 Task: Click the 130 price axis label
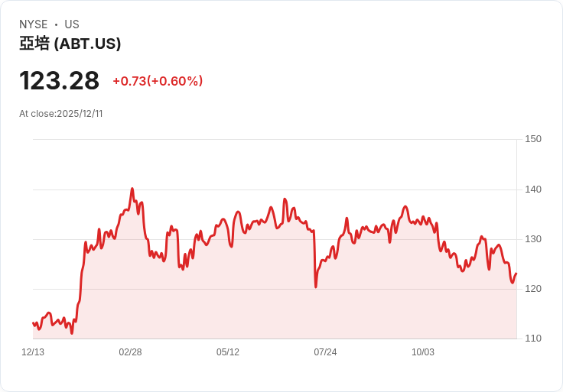click(x=533, y=239)
